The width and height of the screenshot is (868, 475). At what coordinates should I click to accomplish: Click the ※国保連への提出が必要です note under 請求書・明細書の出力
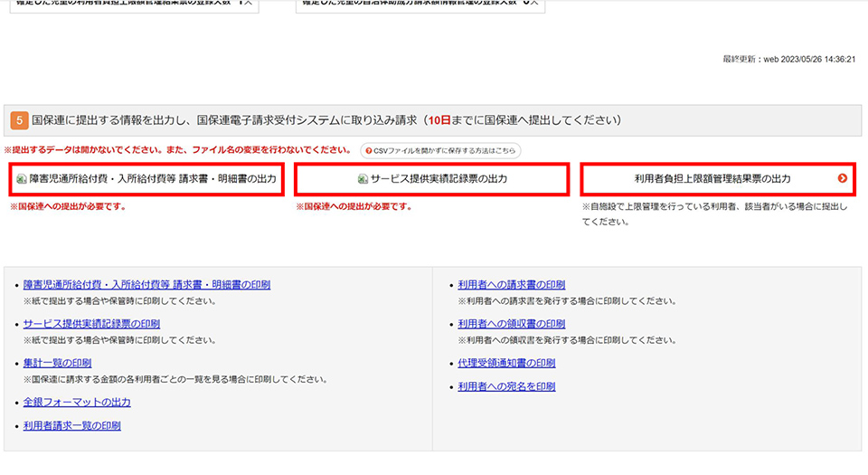(69, 206)
